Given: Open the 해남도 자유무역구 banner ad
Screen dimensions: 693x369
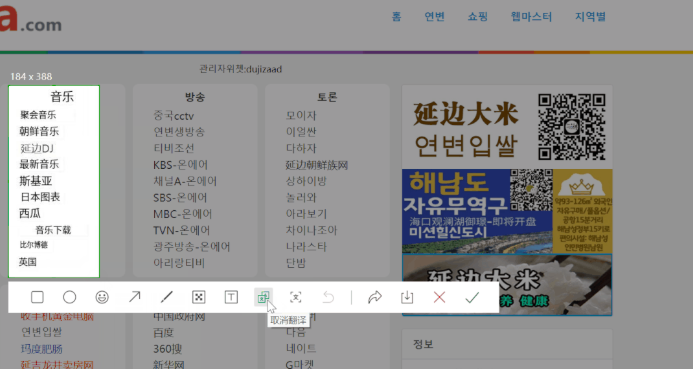Looking at the screenshot, I should point(507,211).
